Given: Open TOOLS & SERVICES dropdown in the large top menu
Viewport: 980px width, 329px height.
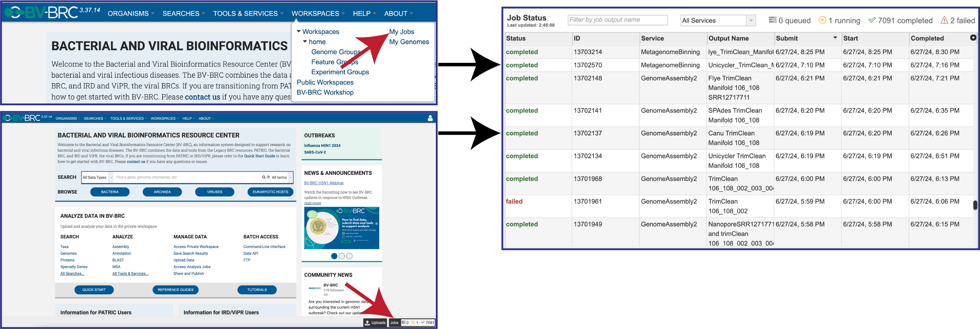Looking at the screenshot, I should (x=248, y=14).
